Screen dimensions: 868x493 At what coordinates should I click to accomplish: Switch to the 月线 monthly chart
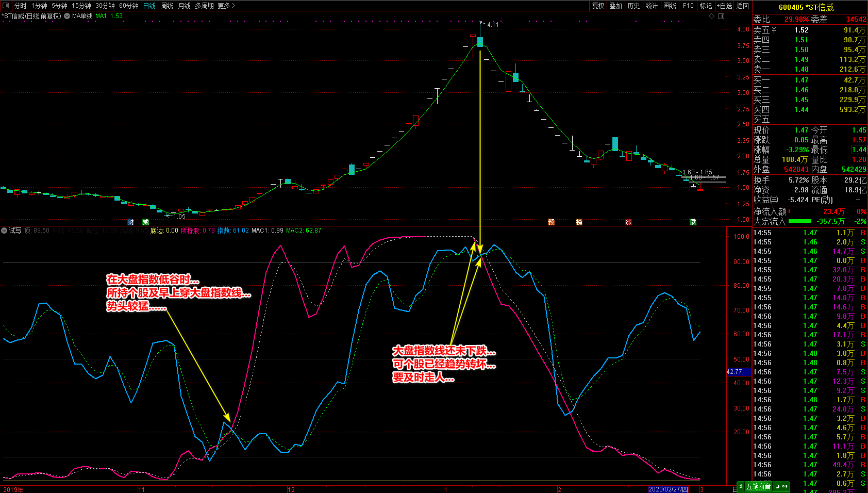pos(185,6)
